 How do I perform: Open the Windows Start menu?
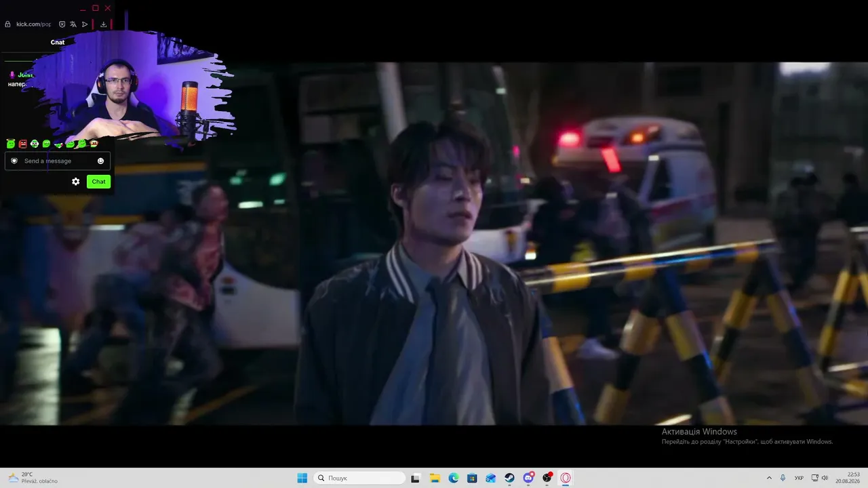coord(302,478)
